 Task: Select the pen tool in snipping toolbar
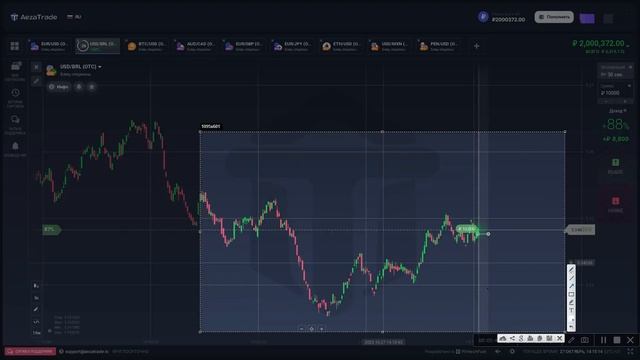(571, 271)
